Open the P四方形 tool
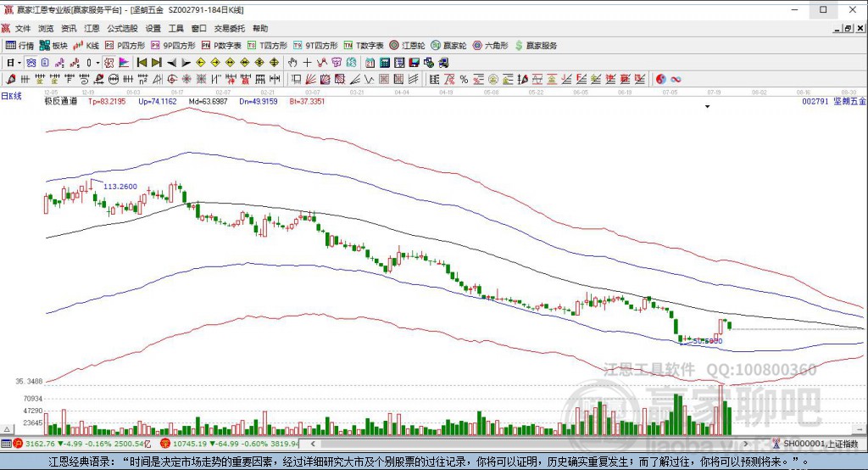 [x=125, y=46]
